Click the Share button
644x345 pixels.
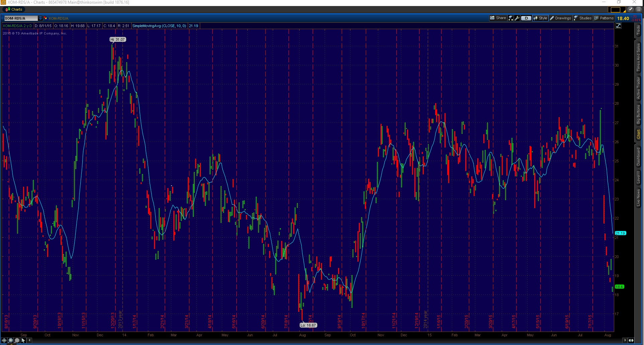tap(498, 18)
